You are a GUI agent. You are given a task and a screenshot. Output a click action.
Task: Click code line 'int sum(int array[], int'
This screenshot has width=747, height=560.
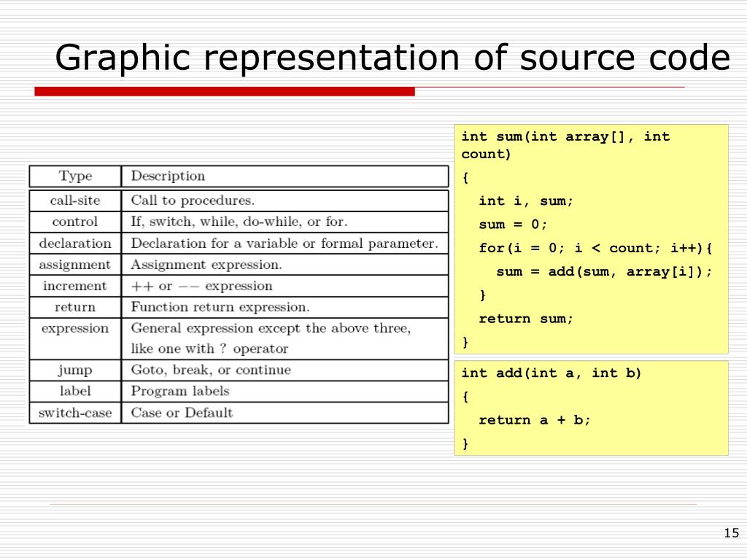[565, 136]
